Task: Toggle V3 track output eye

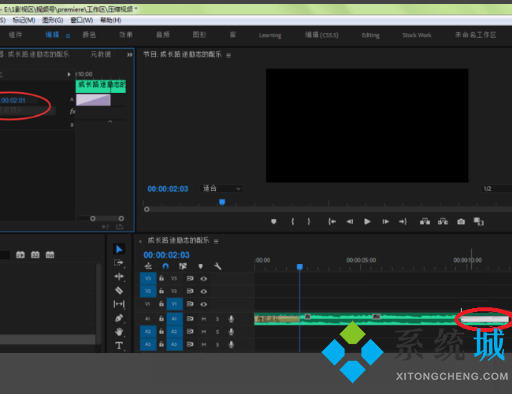Action: click(203, 278)
